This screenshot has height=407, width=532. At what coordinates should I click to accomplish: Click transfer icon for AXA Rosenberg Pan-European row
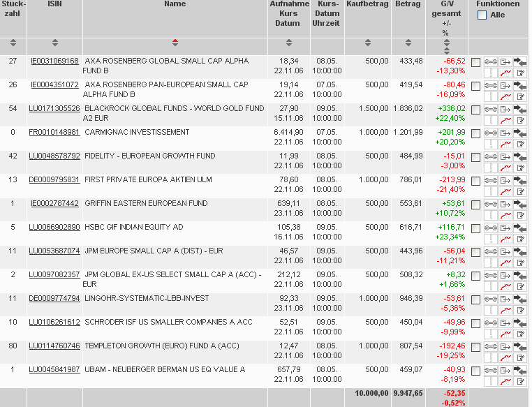click(505, 85)
